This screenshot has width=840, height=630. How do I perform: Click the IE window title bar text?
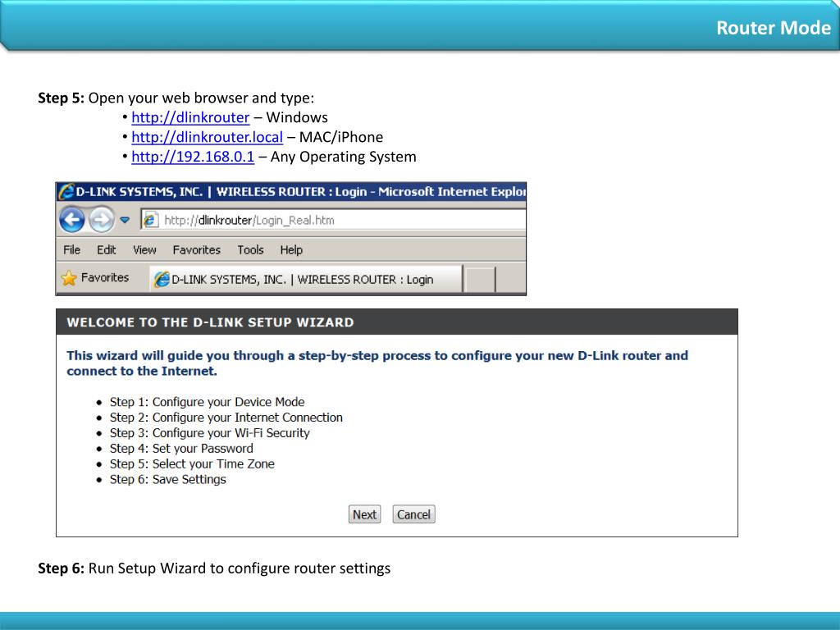point(301,192)
